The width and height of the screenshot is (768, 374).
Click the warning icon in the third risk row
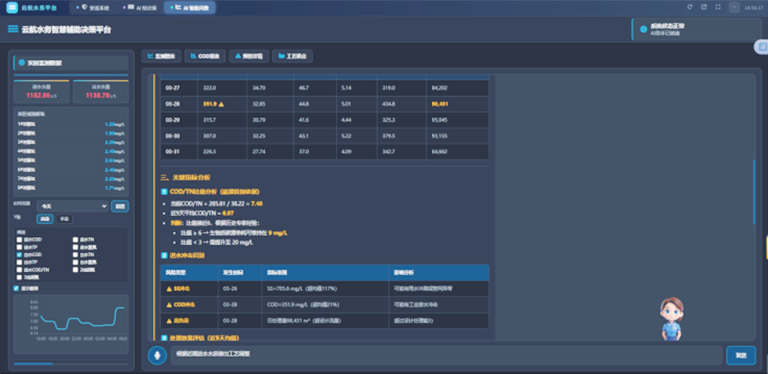point(169,321)
